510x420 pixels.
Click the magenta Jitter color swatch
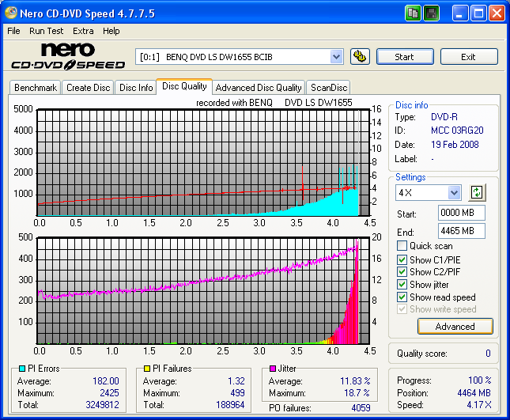tap(273, 369)
